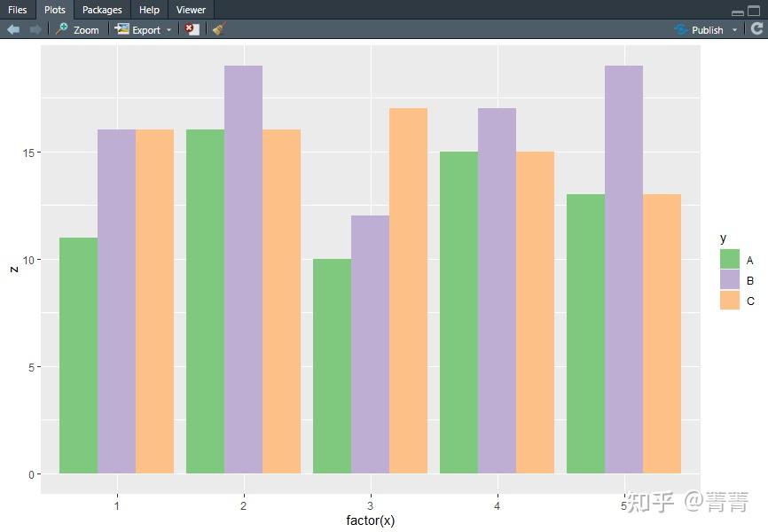This screenshot has width=768, height=532.
Task: Open the Viewer tab
Action: click(191, 10)
